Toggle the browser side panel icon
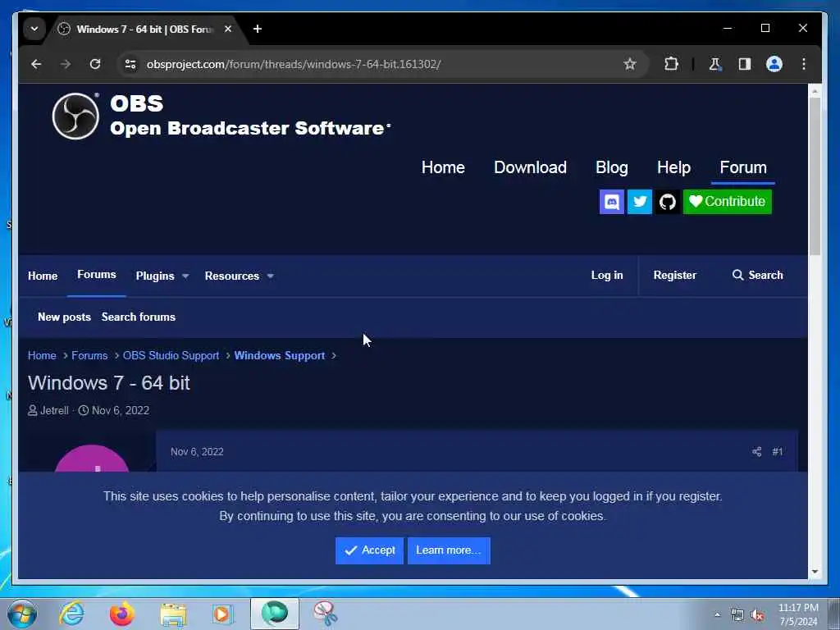 click(745, 64)
